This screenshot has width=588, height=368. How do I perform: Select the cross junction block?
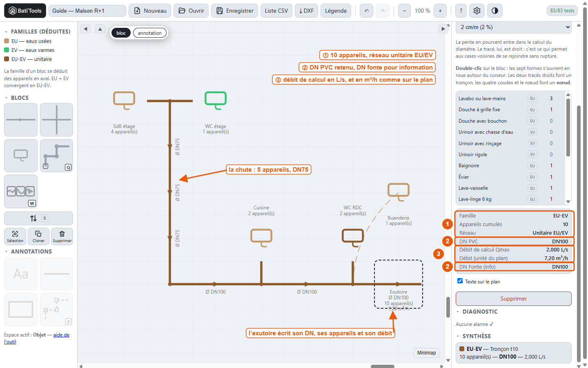point(57,120)
